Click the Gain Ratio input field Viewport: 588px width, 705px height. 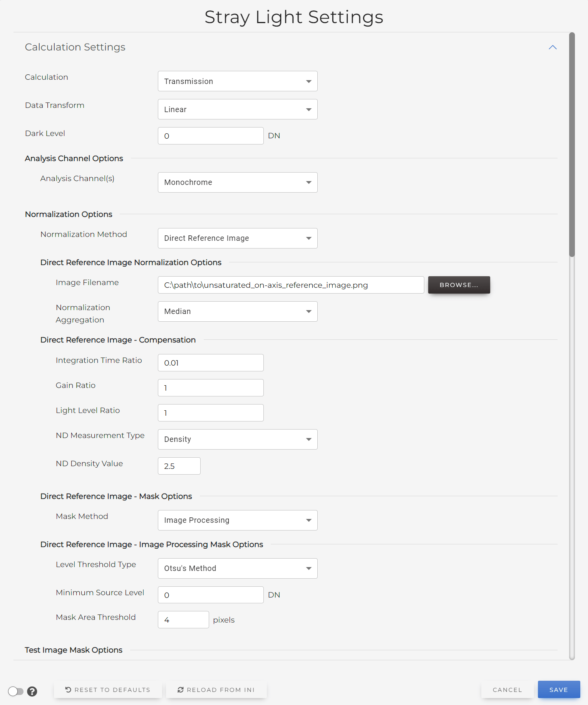[x=211, y=388]
